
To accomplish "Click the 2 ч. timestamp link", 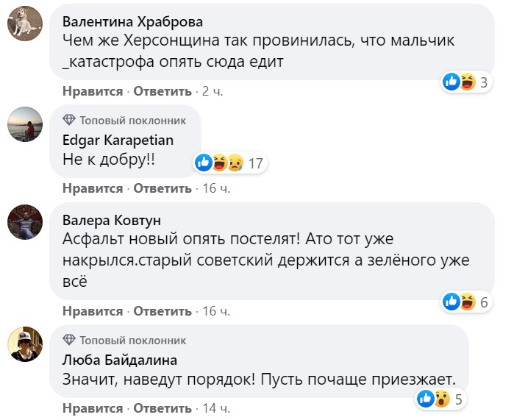I will click(x=212, y=91).
